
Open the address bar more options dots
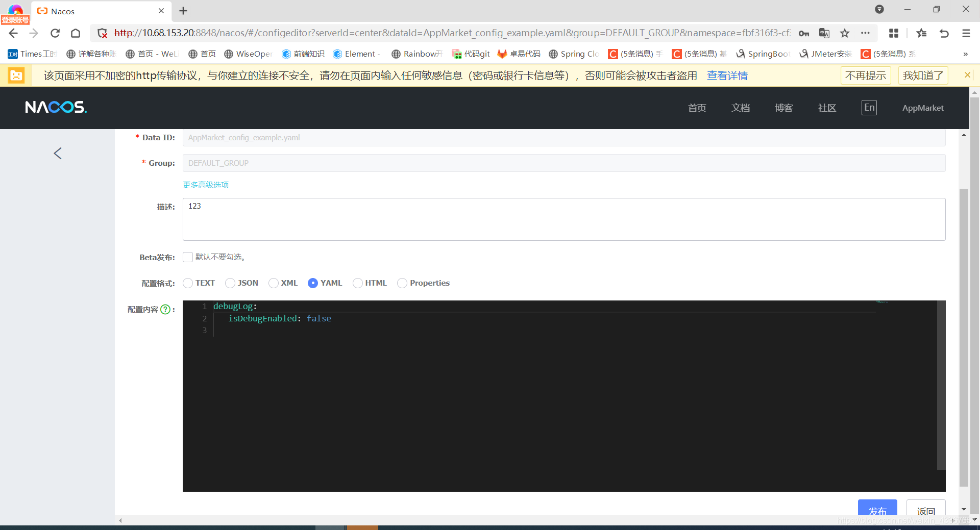865,33
